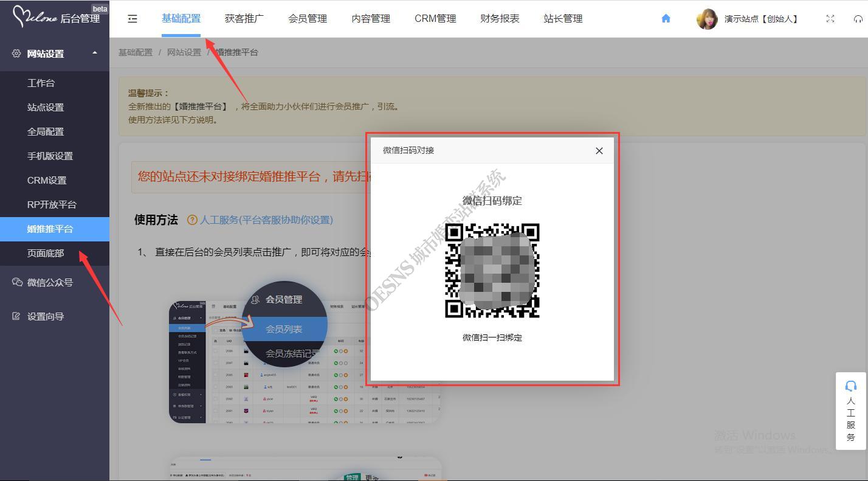The image size is (868, 481).
Task: Click the WeChat binding QR code
Action: tap(492, 271)
